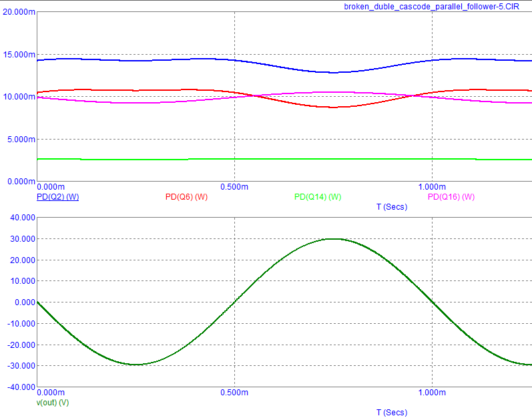Image resolution: width=532 pixels, height=420 pixels.
Task: Click the 5.000m Y-axis label
Action: click(21, 140)
